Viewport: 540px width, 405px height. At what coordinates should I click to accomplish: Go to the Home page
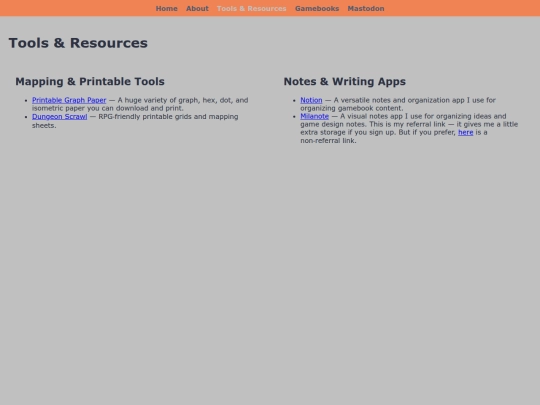tap(167, 9)
